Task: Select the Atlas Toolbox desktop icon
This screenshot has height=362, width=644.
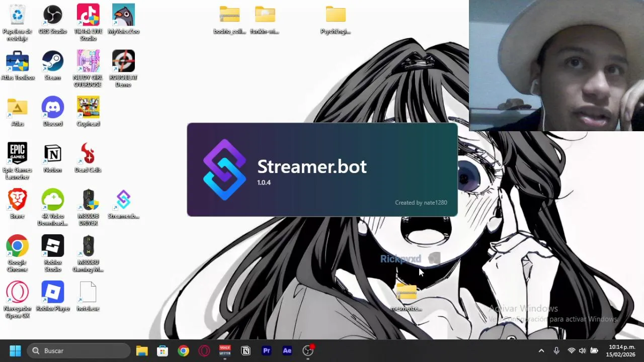Action: pos(17,65)
